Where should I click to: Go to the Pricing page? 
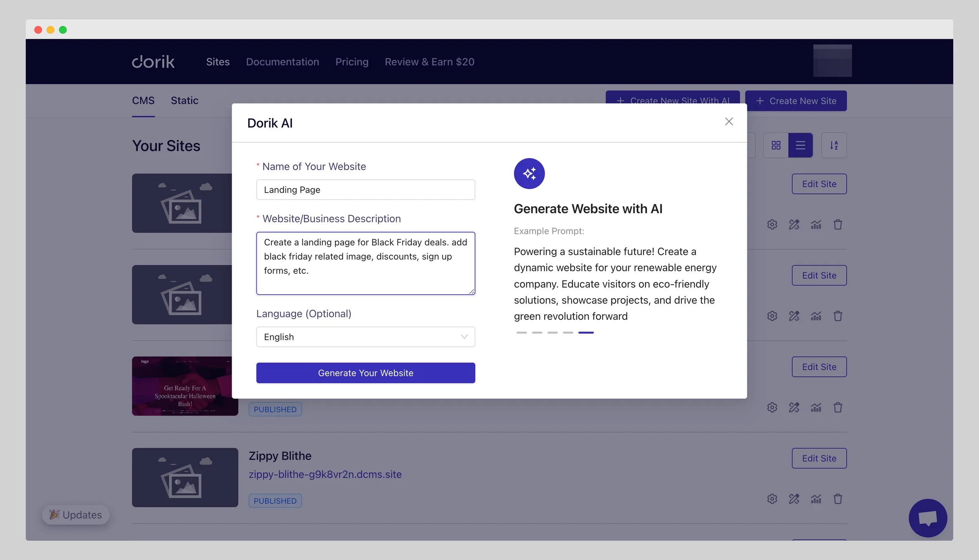[x=352, y=62]
